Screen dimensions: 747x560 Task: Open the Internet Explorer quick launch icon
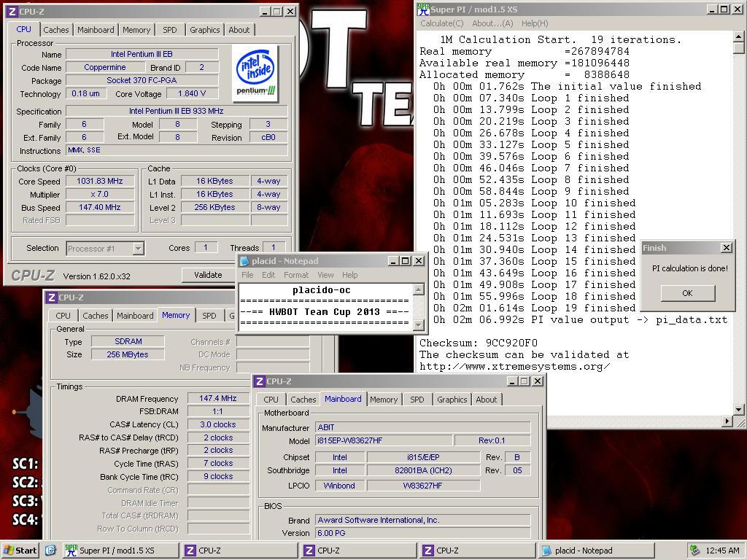(50, 551)
